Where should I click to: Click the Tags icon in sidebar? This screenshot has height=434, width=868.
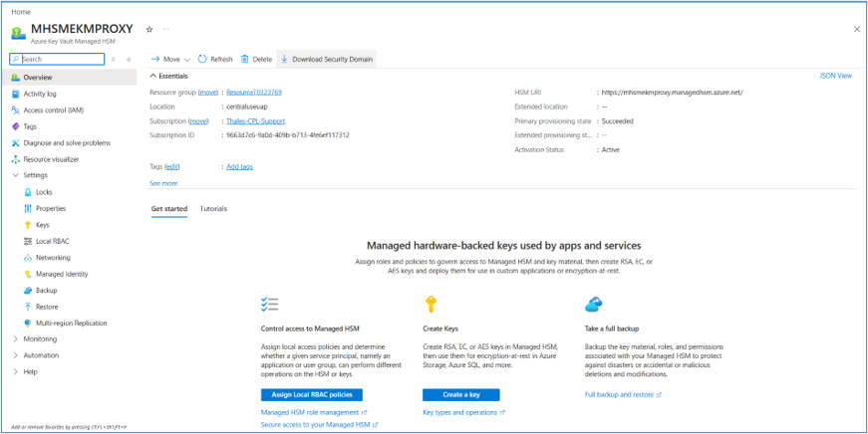(x=16, y=126)
